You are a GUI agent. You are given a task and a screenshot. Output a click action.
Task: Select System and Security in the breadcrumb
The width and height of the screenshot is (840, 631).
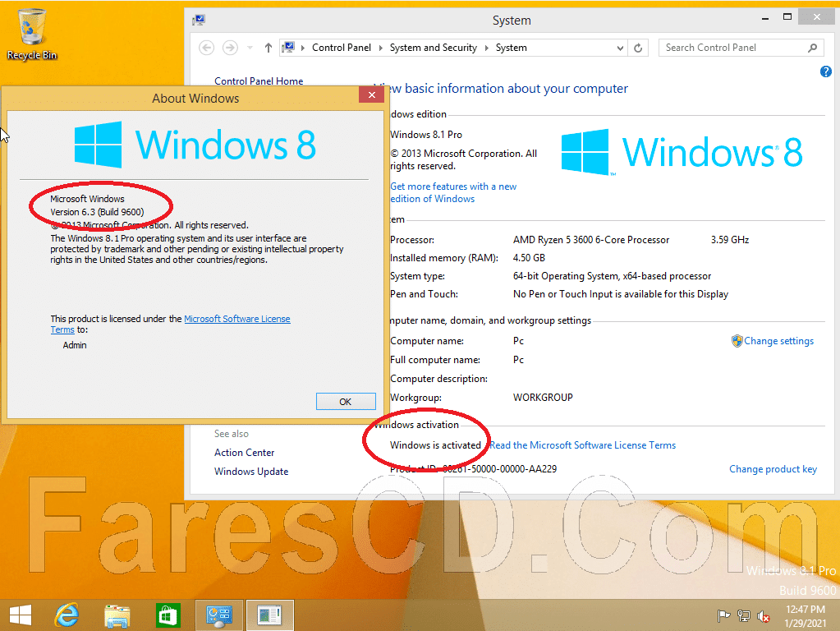pos(433,48)
